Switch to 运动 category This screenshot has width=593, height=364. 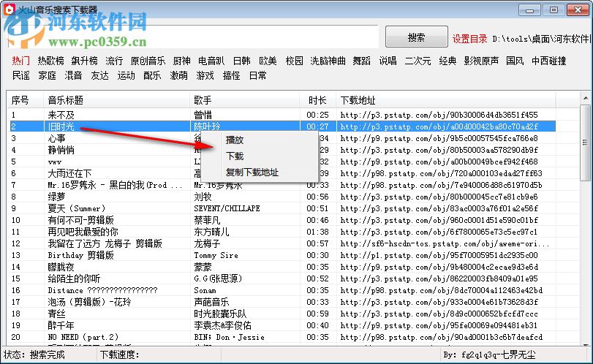[126, 75]
